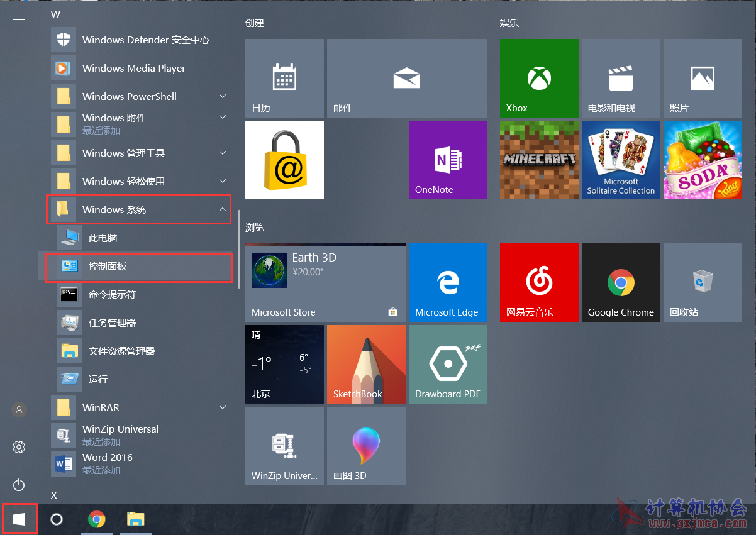Open the user account button
Image resolution: width=756 pixels, height=535 pixels.
pyautogui.click(x=19, y=410)
